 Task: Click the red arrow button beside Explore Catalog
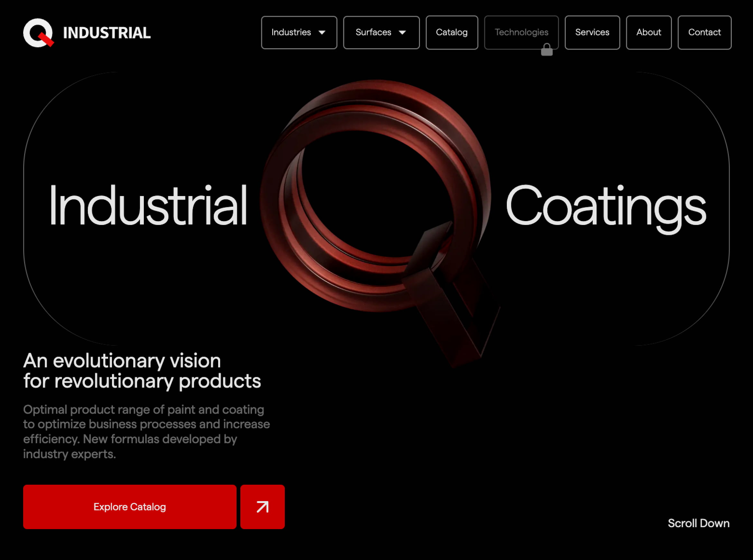point(263,507)
